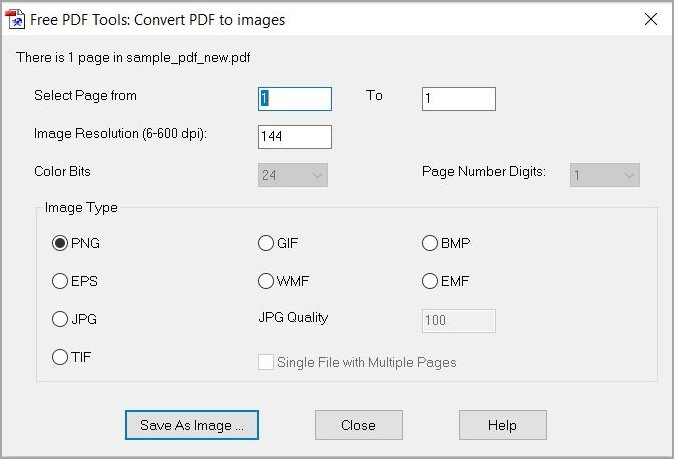674x459 pixels.
Task: Click the JPG Quality input box
Action: (458, 320)
